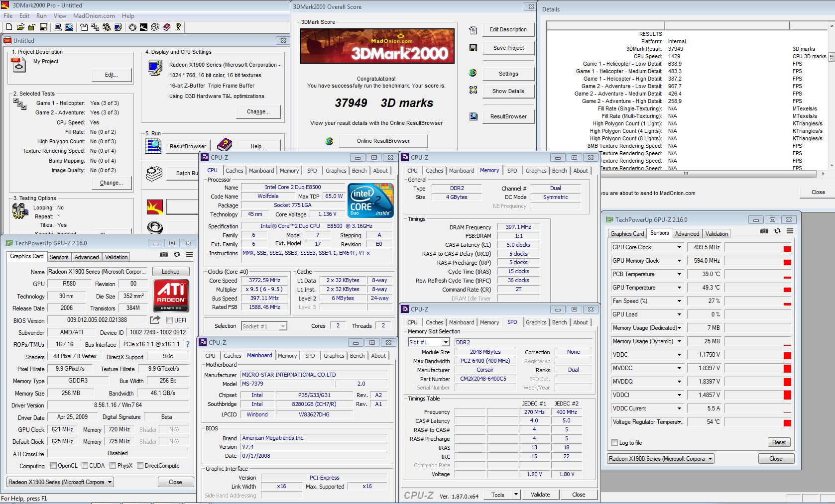Open the Tools dropdown arrow in CPU-Z
This screenshot has height=504, width=835.
click(x=516, y=495)
